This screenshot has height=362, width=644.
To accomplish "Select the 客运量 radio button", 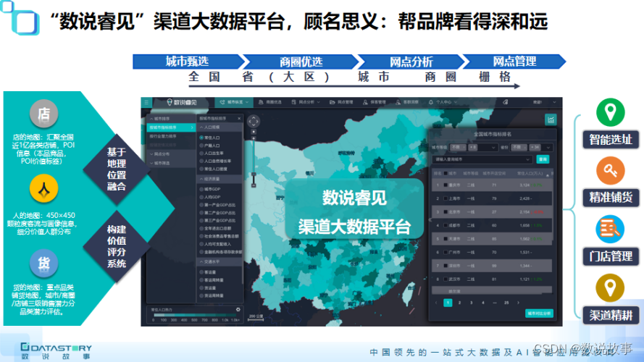I will click(x=201, y=272).
